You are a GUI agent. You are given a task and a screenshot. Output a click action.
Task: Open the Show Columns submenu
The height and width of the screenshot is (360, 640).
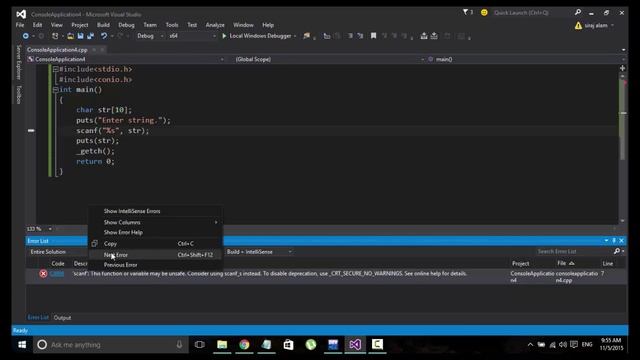[x=156, y=222]
